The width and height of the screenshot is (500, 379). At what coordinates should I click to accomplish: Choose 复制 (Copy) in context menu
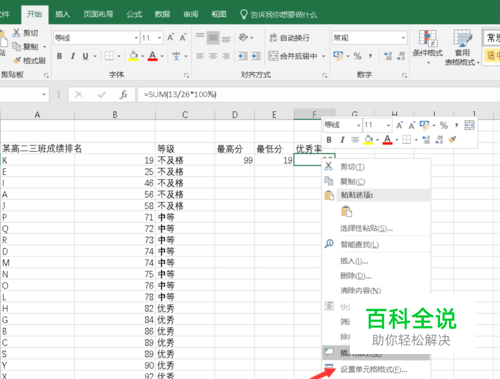[x=376, y=181]
